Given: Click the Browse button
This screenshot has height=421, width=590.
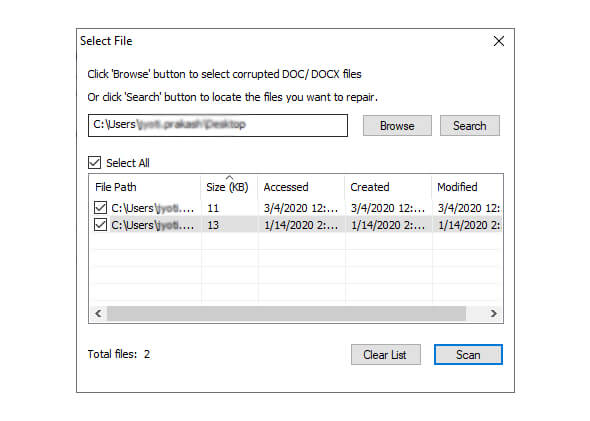Looking at the screenshot, I should click(397, 126).
